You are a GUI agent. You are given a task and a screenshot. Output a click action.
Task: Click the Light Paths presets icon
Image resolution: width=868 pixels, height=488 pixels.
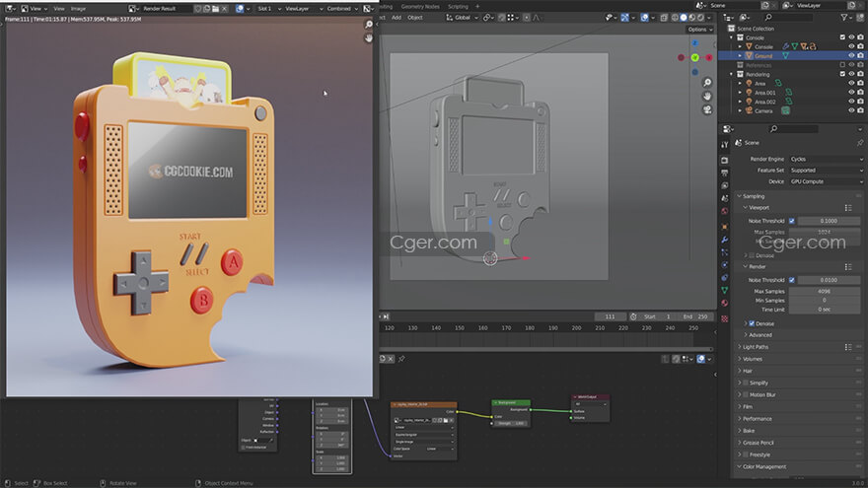[848, 347]
